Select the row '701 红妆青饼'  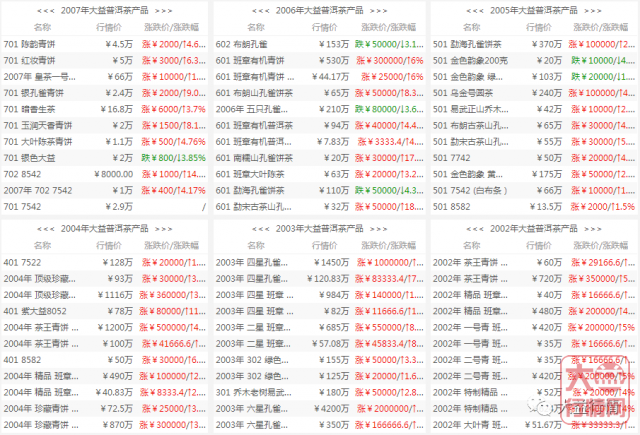pos(104,60)
